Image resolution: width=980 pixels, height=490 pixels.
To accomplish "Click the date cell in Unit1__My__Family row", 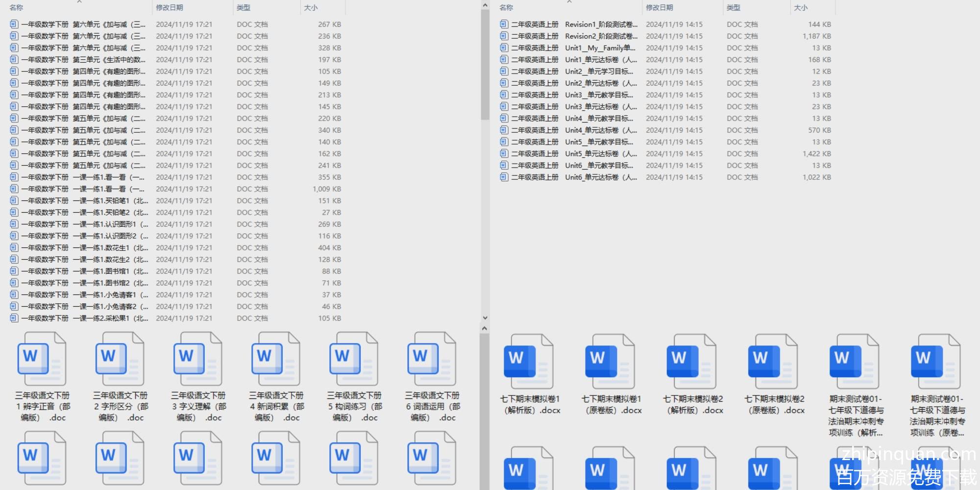I will click(x=674, y=48).
